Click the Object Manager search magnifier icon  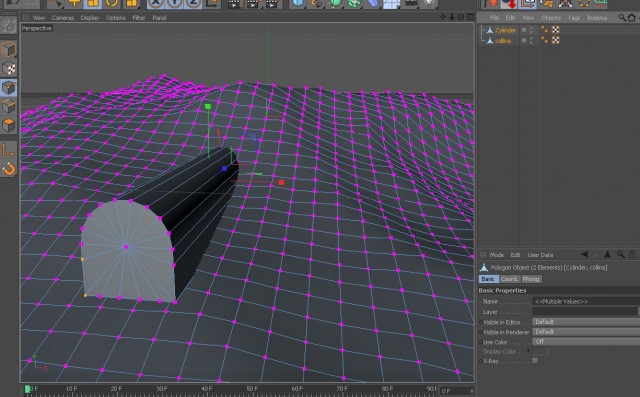coord(622,18)
